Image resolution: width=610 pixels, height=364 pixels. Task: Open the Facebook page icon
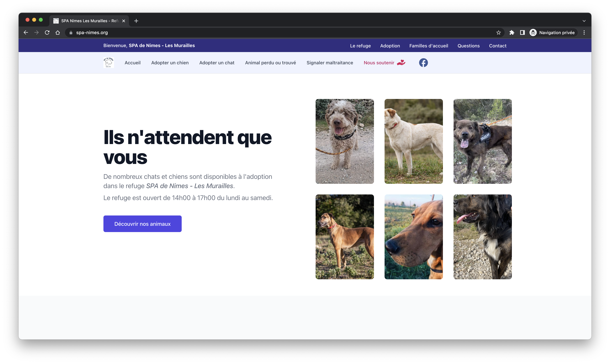click(x=423, y=63)
